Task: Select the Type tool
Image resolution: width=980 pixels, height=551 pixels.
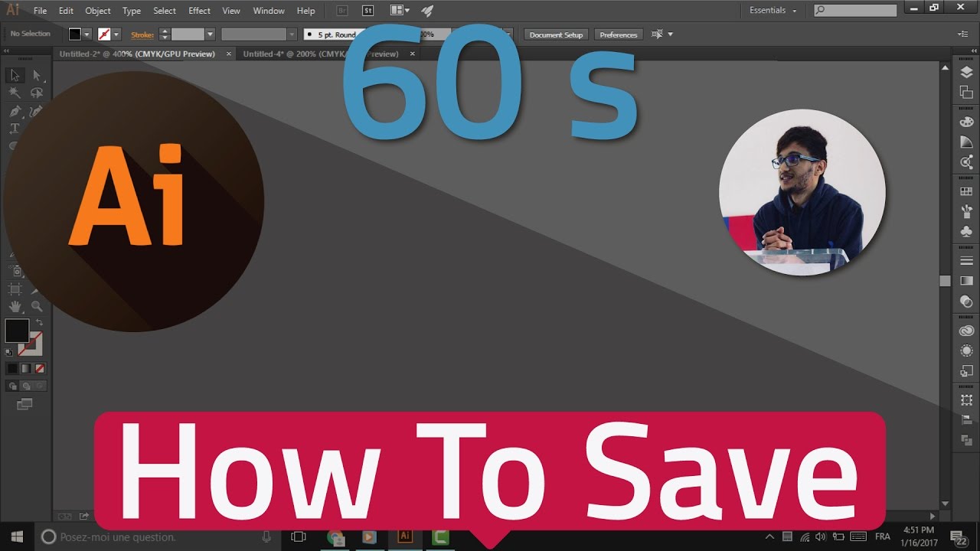Action: [15, 129]
